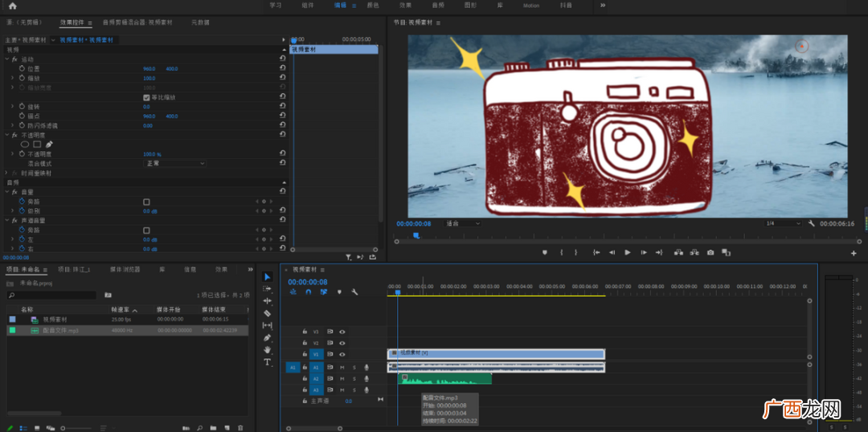Toggle animation stopwatch for 缩放
Viewport: 868px width, 432px height.
click(x=23, y=78)
